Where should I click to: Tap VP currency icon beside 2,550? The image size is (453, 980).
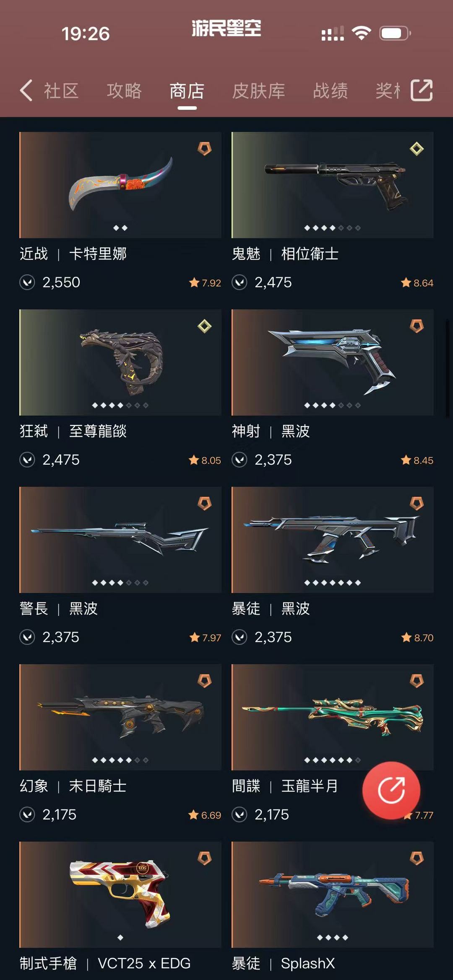tap(27, 282)
